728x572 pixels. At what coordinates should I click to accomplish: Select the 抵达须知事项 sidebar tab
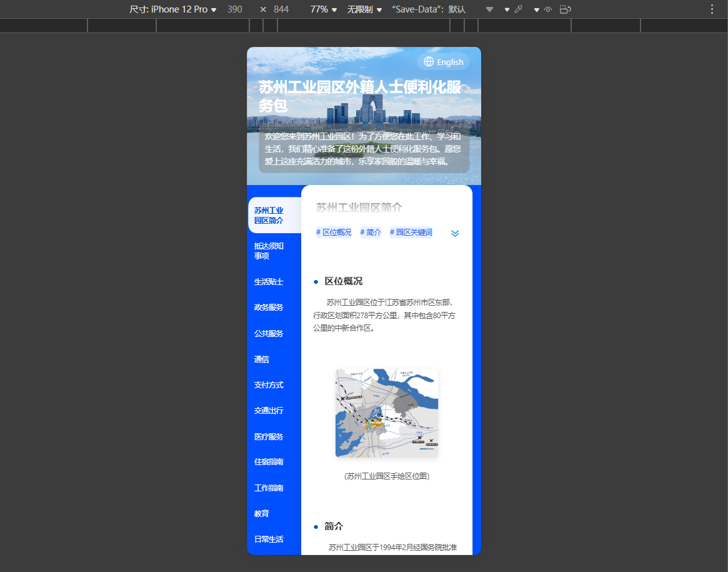(269, 251)
